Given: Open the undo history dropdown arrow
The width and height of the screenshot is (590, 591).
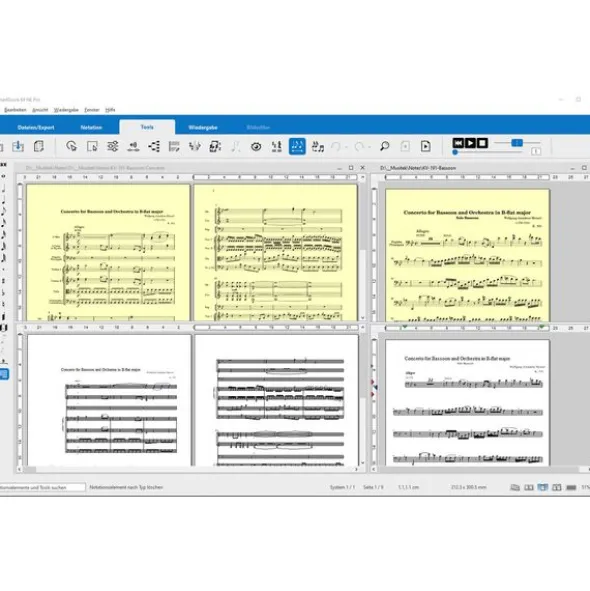Looking at the screenshot, I should (x=346, y=147).
